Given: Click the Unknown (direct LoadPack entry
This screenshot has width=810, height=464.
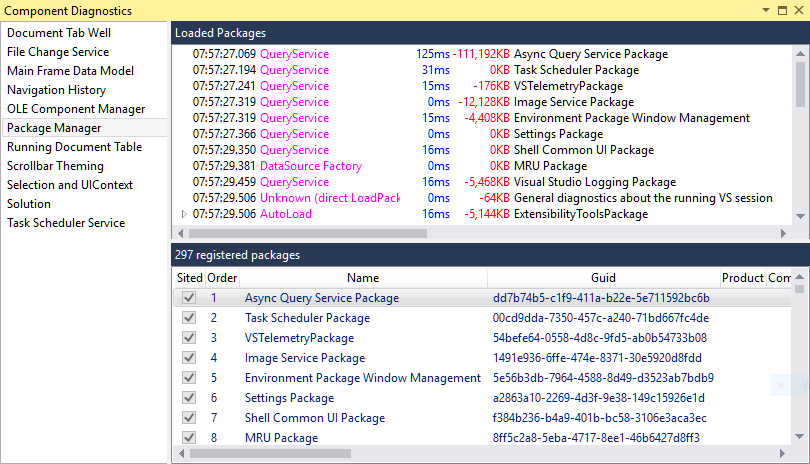Looking at the screenshot, I should click(330, 198).
